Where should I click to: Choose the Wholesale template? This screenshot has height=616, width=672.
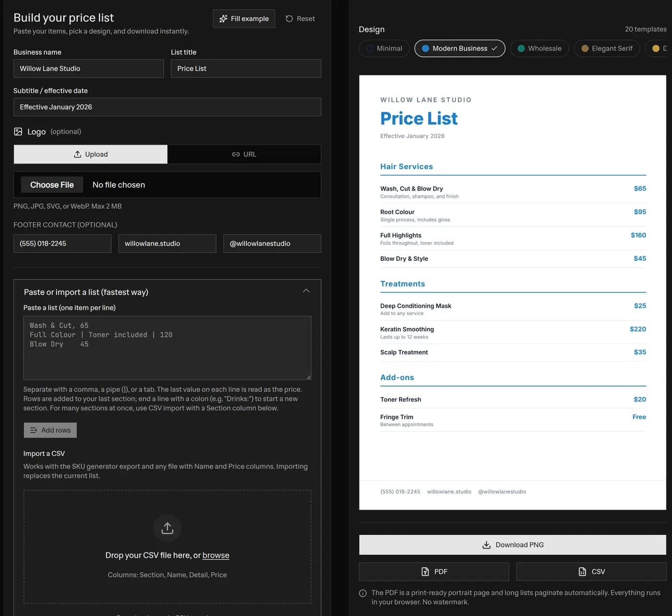[x=540, y=48]
